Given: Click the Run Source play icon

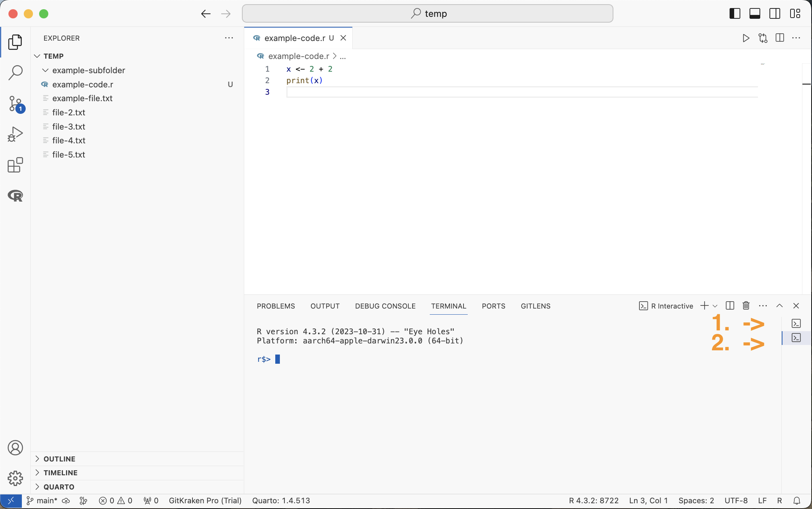Looking at the screenshot, I should point(746,38).
